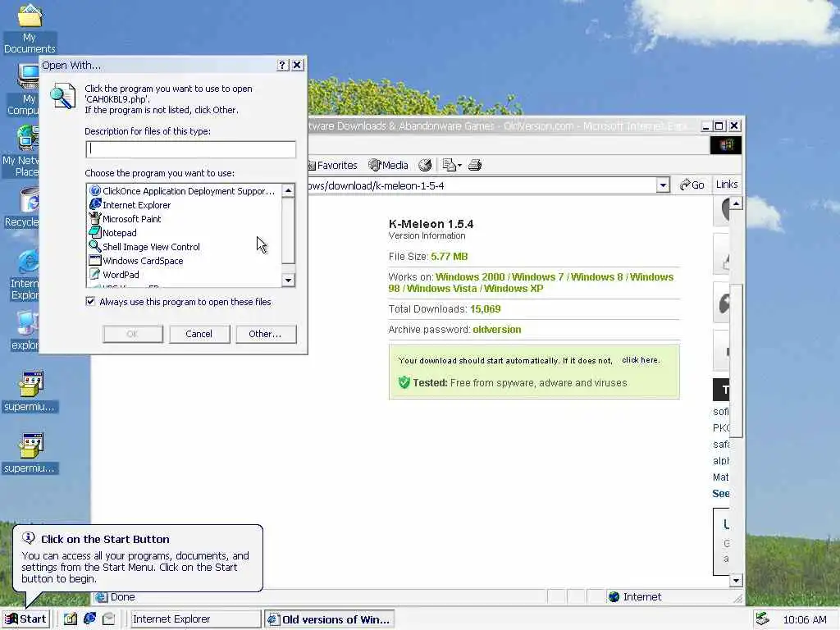
Task: Click the Media toolbar button in IE
Action: [x=388, y=165]
